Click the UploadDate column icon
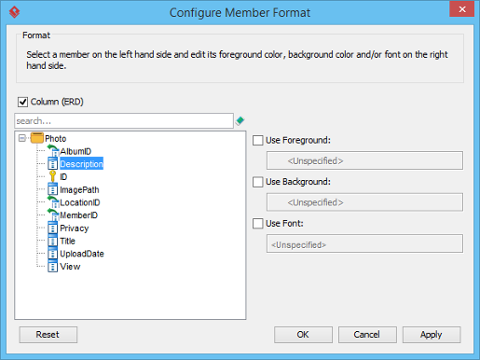 (x=53, y=253)
